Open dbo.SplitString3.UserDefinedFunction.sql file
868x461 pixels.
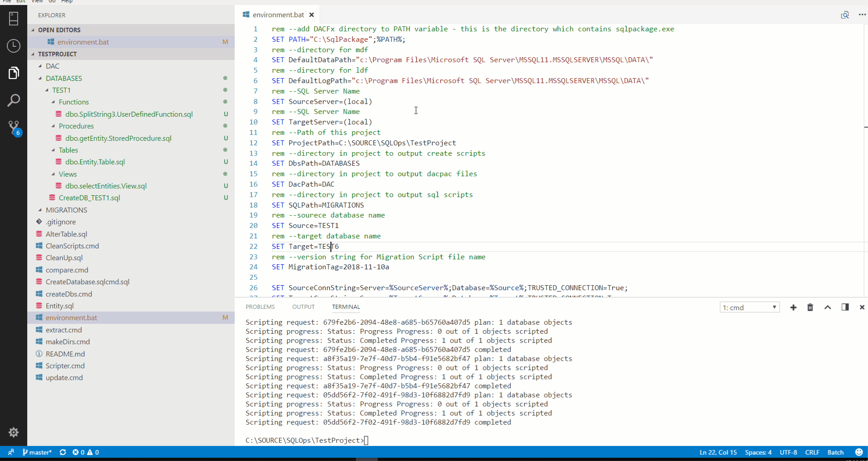131,114
